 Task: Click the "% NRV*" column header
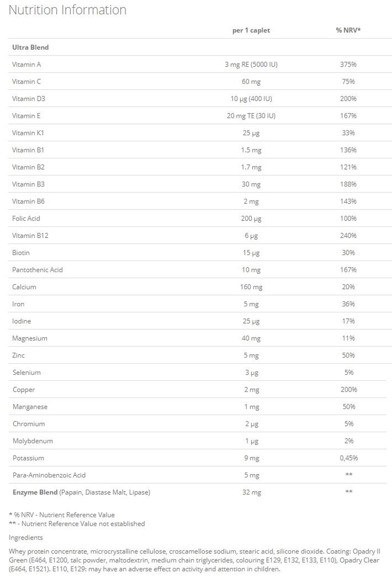[x=348, y=30]
